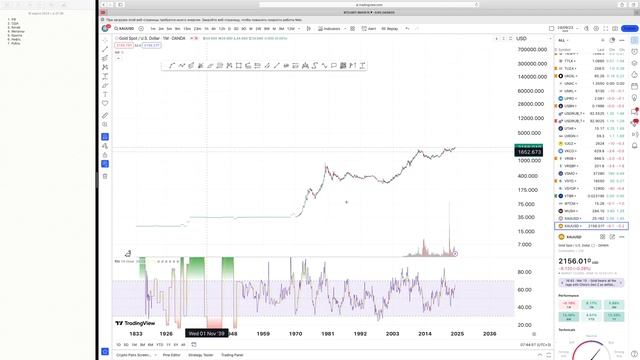Undo the last chart action
Image resolution: width=640 pixels, height=360 pixels.
coord(407,29)
